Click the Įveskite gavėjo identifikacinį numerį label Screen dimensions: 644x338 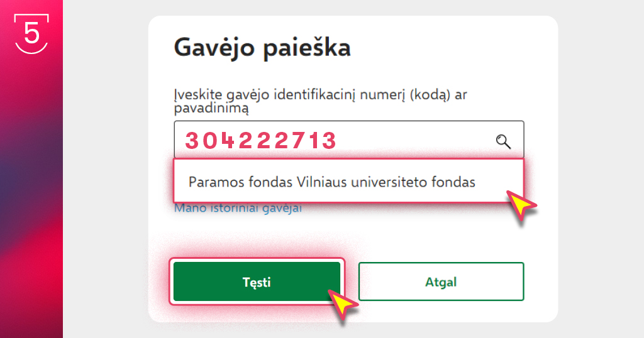point(320,101)
